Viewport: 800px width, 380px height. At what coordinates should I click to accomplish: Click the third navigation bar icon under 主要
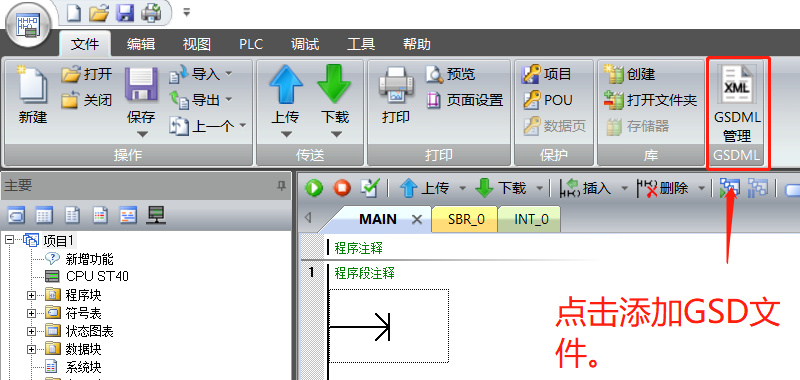72,216
